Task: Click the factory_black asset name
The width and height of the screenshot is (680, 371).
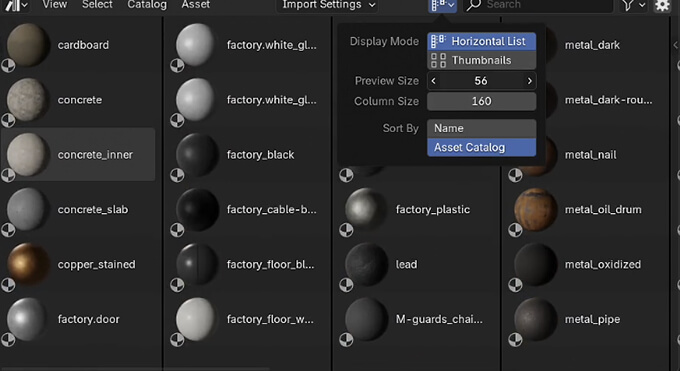Action: (260, 155)
